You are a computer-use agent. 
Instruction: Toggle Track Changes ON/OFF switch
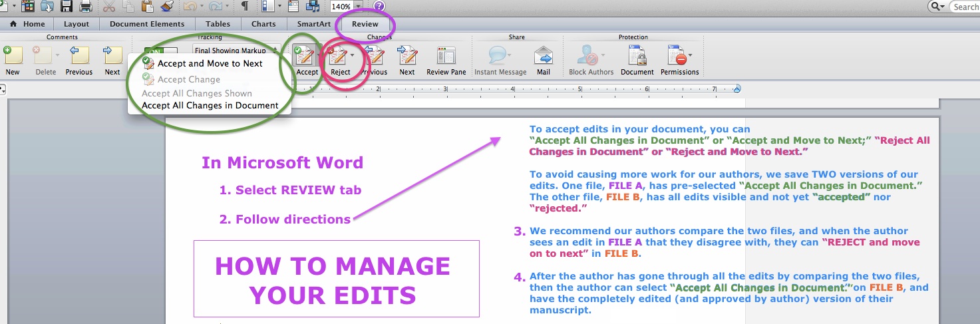[161, 51]
